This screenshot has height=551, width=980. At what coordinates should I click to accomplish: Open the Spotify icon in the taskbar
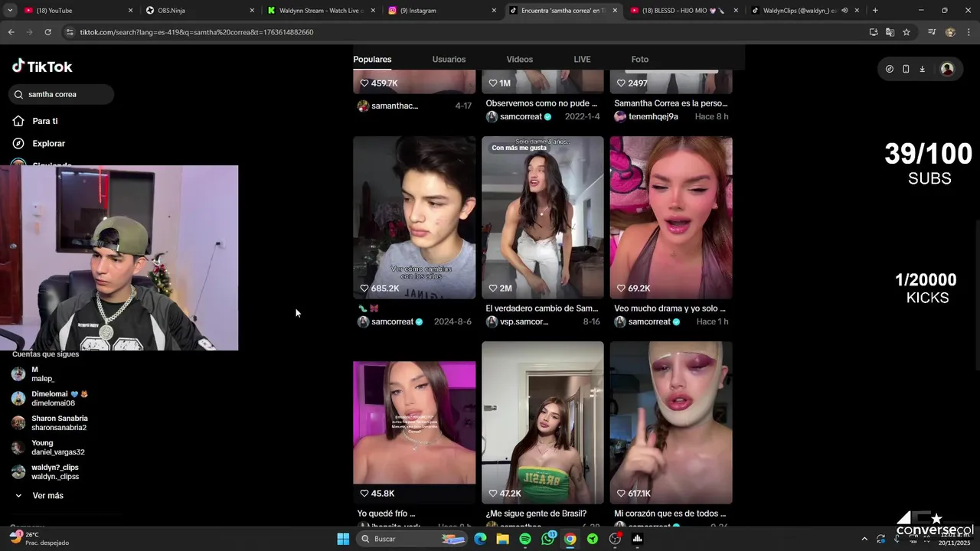point(525,539)
